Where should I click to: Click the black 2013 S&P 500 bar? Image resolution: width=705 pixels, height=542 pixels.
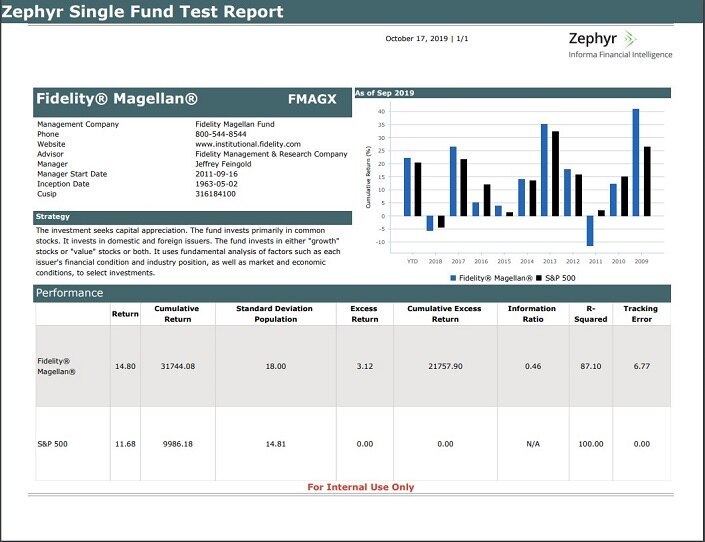pyautogui.click(x=555, y=174)
